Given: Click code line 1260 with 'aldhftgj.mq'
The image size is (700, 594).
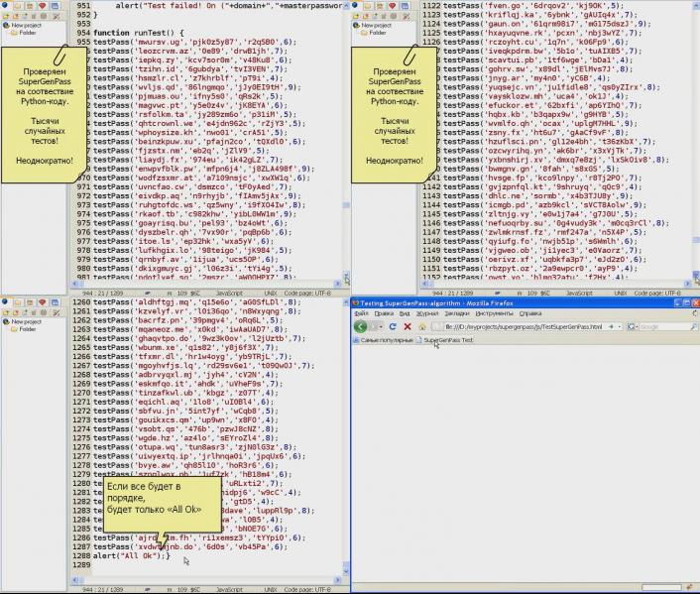Looking at the screenshot, I should click(196, 301).
